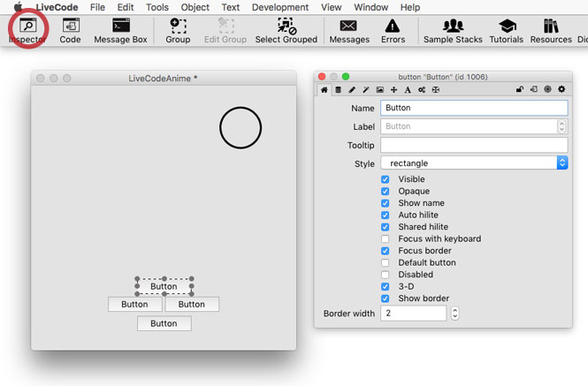Open the Development menu
This screenshot has height=386, width=588.
(x=280, y=7)
